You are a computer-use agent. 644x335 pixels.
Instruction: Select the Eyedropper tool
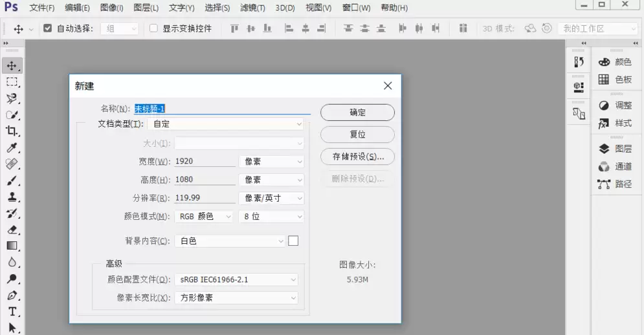(12, 147)
